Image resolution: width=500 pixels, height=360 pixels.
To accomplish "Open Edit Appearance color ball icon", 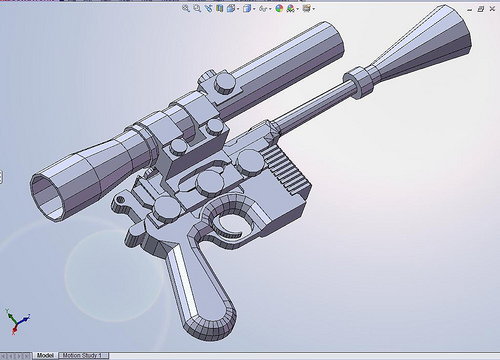I will tap(279, 8).
